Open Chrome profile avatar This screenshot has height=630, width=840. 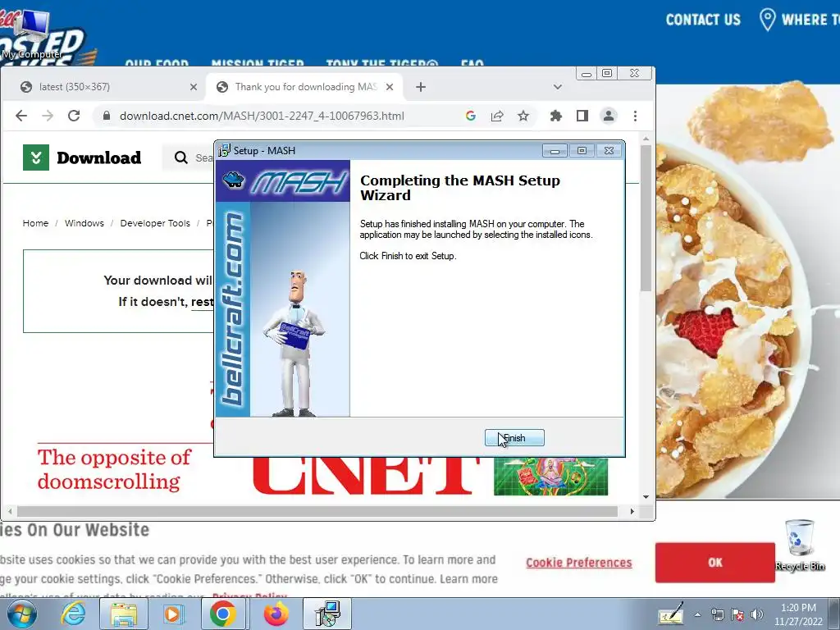[609, 116]
